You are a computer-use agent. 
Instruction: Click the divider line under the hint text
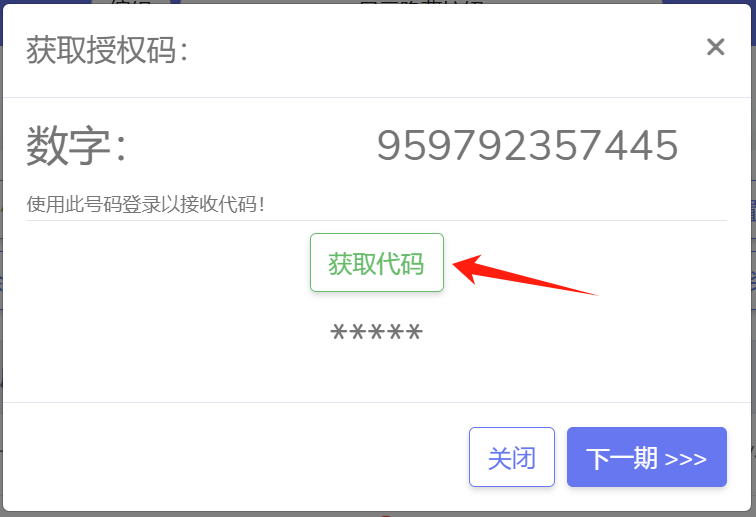click(377, 220)
